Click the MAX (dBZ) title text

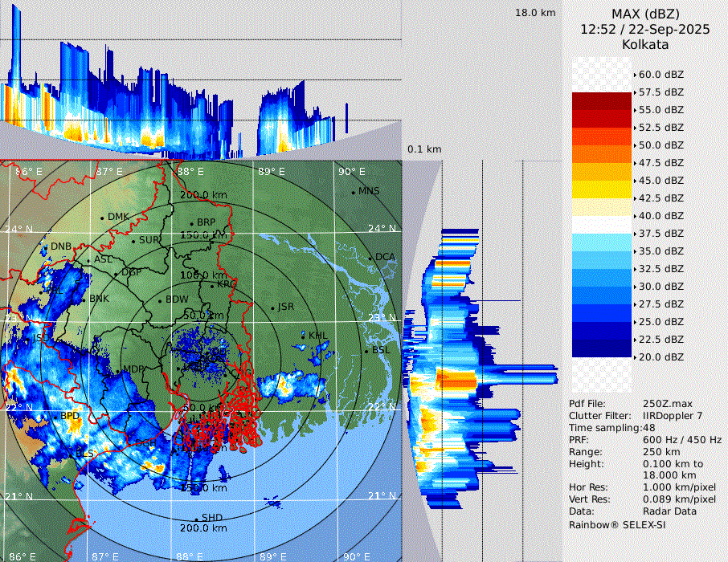(x=645, y=14)
